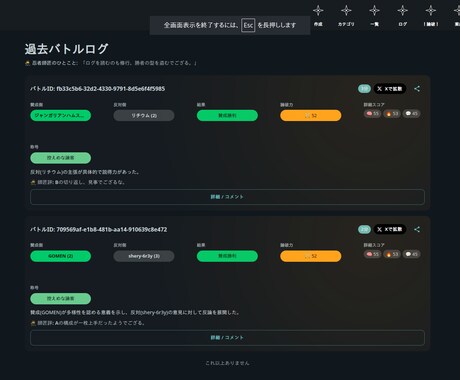Click teal count badge on GOMEN battle card
The height and width of the screenshot is (380, 460).
pyautogui.click(x=364, y=229)
